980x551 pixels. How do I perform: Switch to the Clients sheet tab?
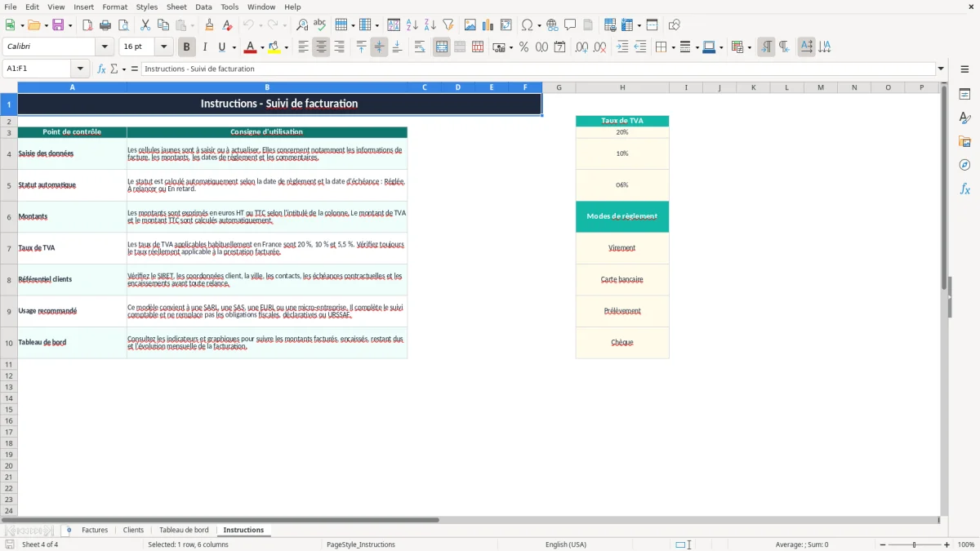(x=133, y=530)
